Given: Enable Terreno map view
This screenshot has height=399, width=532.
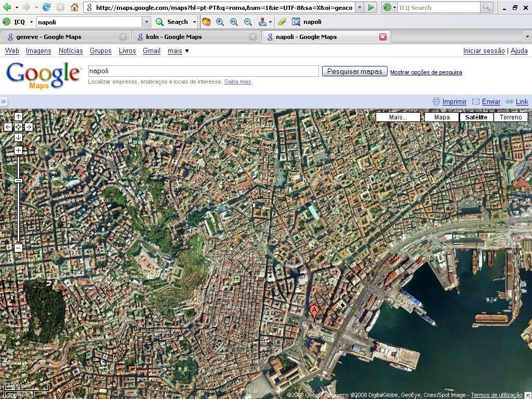Looking at the screenshot, I should [510, 117].
